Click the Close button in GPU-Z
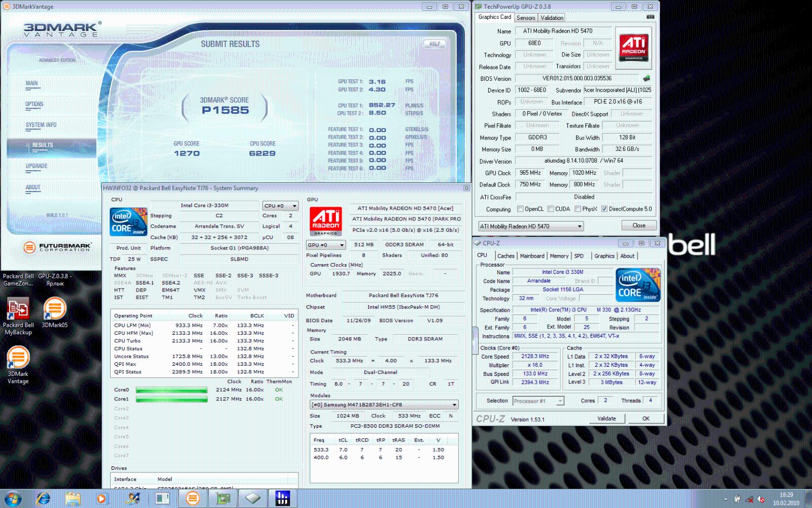Image resolution: width=812 pixels, height=508 pixels. [x=639, y=226]
